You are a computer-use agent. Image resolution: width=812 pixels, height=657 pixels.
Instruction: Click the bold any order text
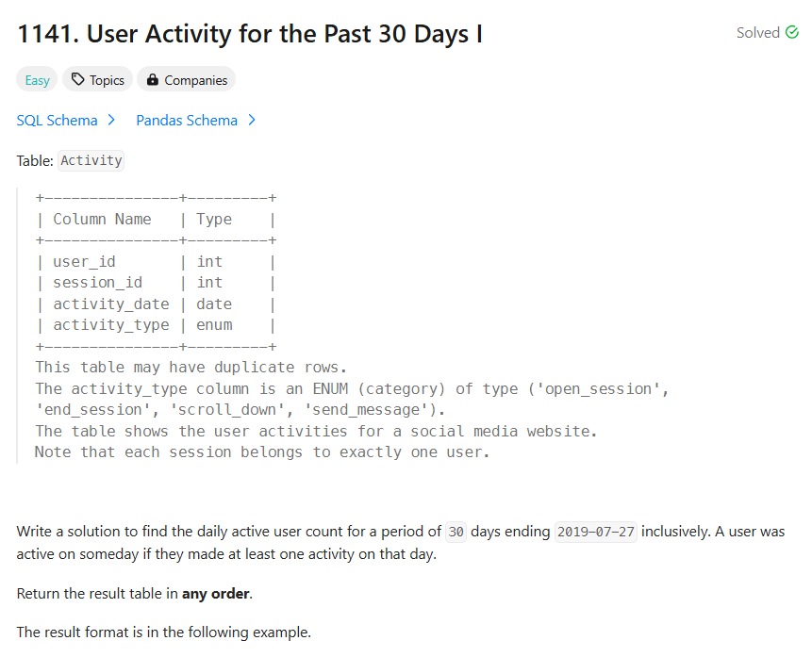(215, 593)
